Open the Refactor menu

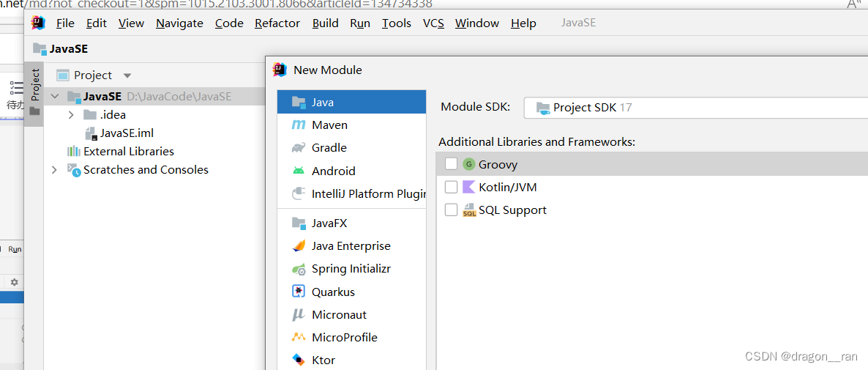pyautogui.click(x=277, y=23)
